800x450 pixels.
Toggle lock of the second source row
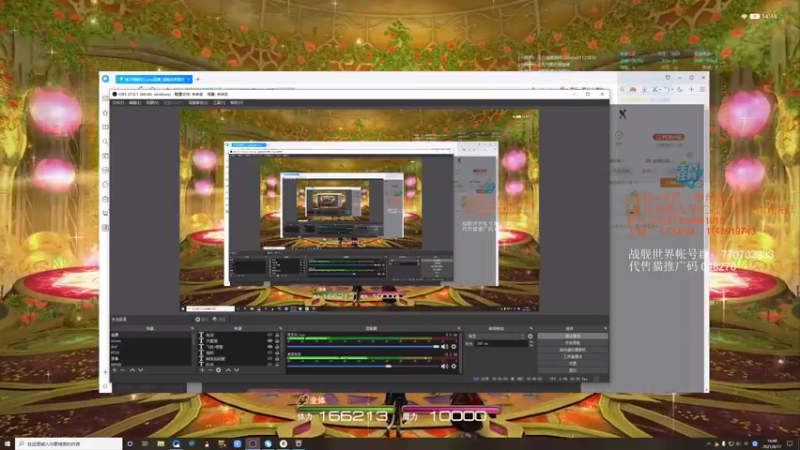277,341
